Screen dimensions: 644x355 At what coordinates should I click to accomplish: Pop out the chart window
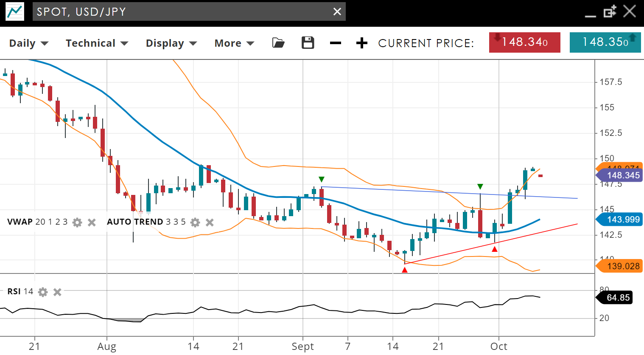610,11
